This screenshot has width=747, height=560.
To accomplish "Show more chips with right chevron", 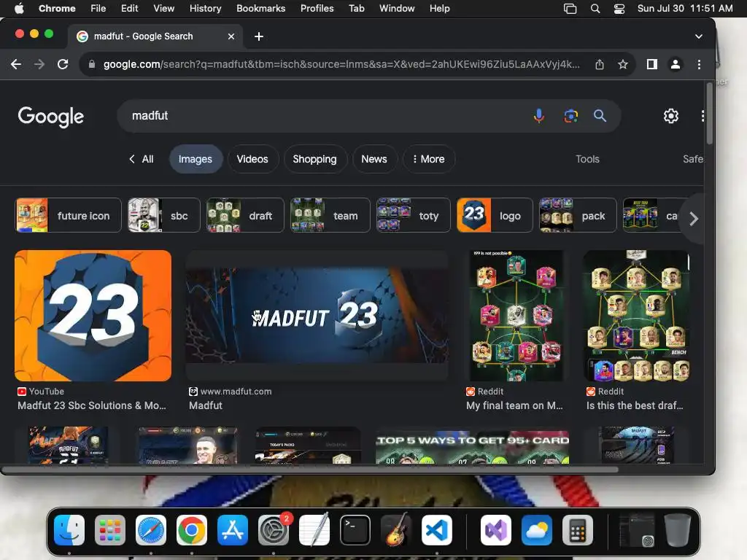I will pos(694,219).
